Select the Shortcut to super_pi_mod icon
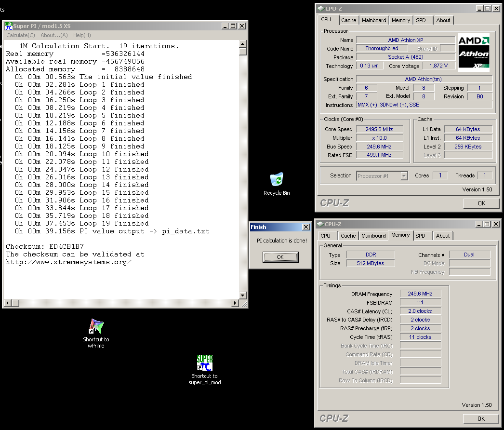 tap(205, 370)
